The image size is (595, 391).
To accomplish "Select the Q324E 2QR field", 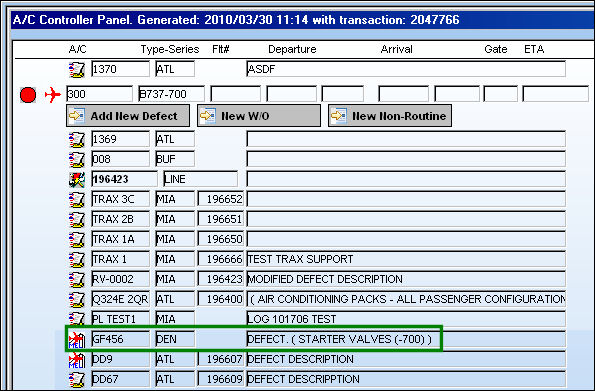I will click(x=121, y=299).
